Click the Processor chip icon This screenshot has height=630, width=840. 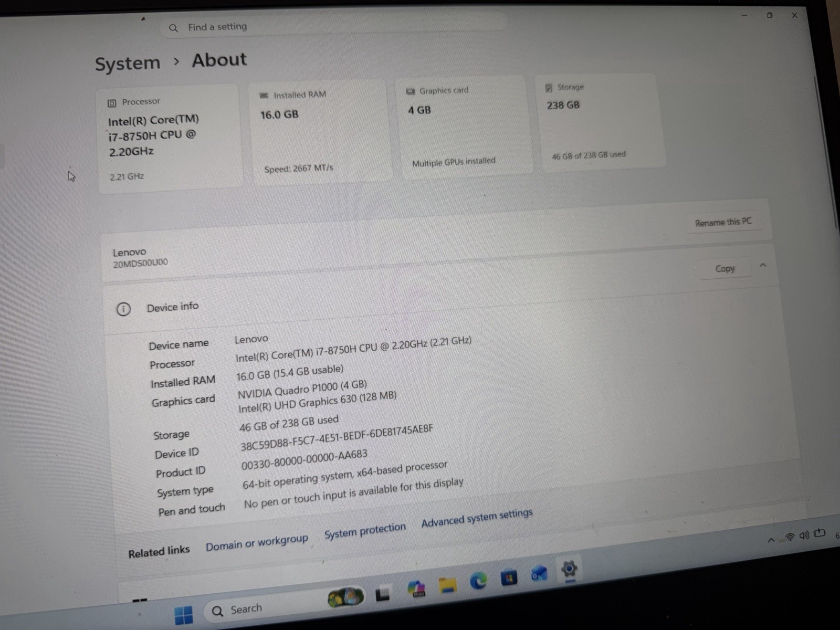(112, 103)
